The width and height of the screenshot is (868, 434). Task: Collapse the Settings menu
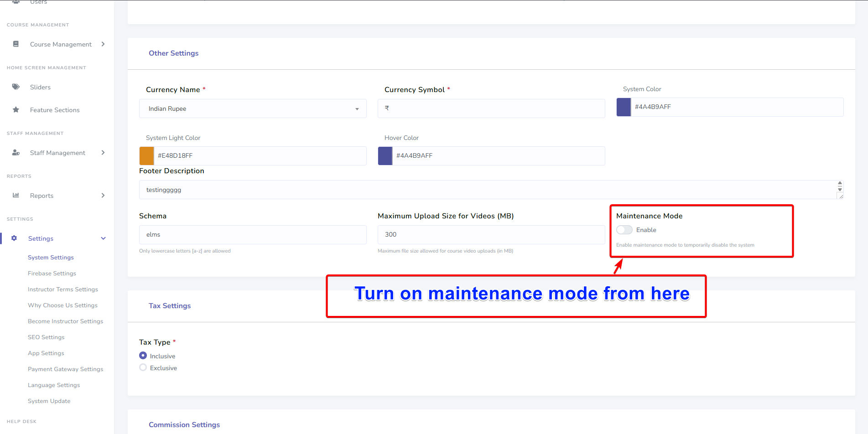(104, 238)
